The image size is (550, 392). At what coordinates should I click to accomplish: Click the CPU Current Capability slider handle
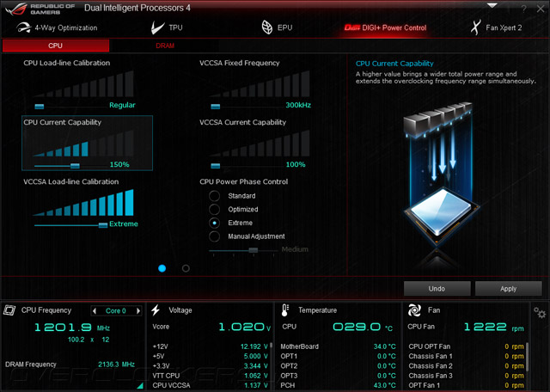[x=75, y=166]
